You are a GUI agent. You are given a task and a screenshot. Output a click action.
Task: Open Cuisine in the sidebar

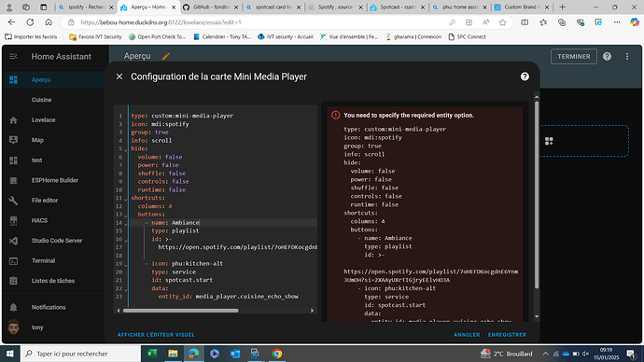coord(53,100)
